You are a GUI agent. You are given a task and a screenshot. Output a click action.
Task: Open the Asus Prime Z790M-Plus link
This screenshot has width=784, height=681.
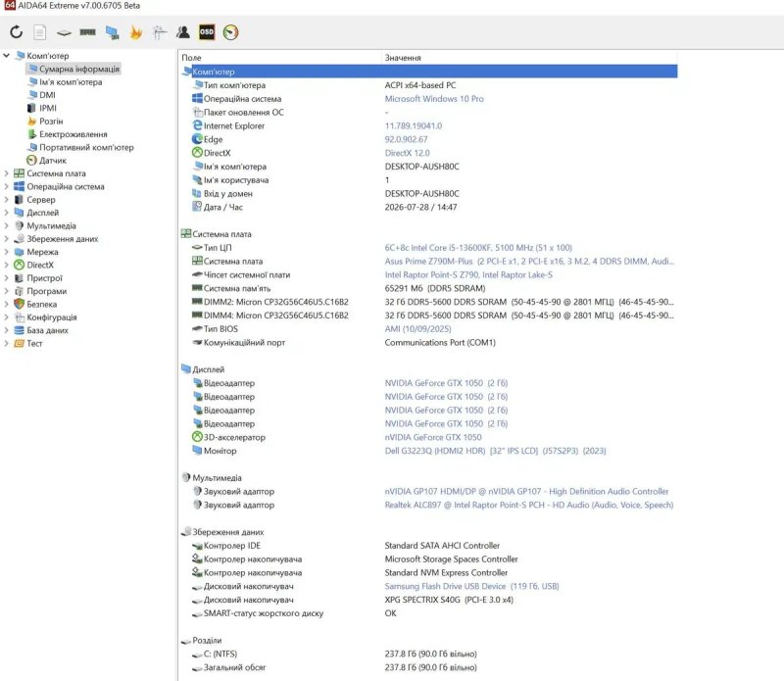(x=529, y=261)
